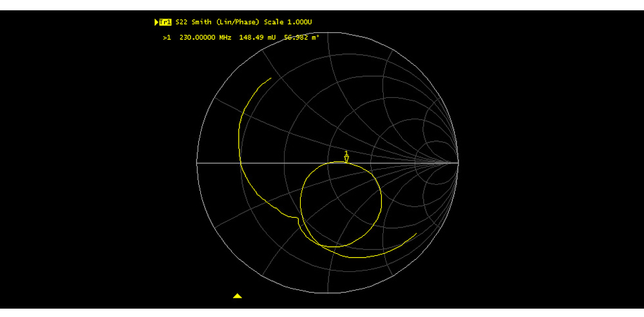Click the 230.00000 MHz marker frequency

tap(205, 38)
